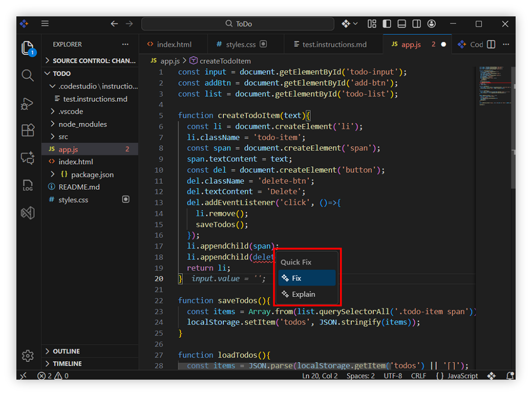This screenshot has width=532, height=396.
Task: Select Explain in Quick Fix menu
Action: tap(303, 294)
